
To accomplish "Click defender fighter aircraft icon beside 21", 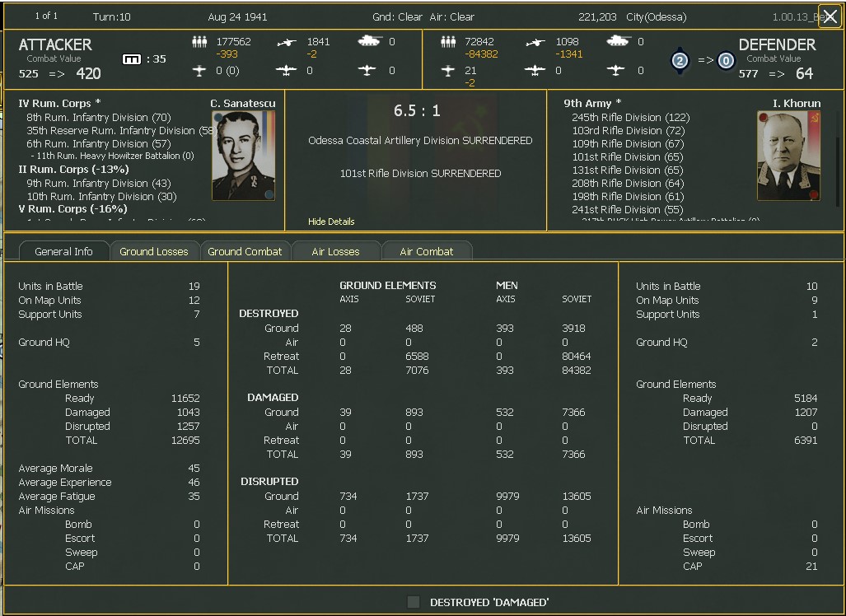I will [x=448, y=71].
